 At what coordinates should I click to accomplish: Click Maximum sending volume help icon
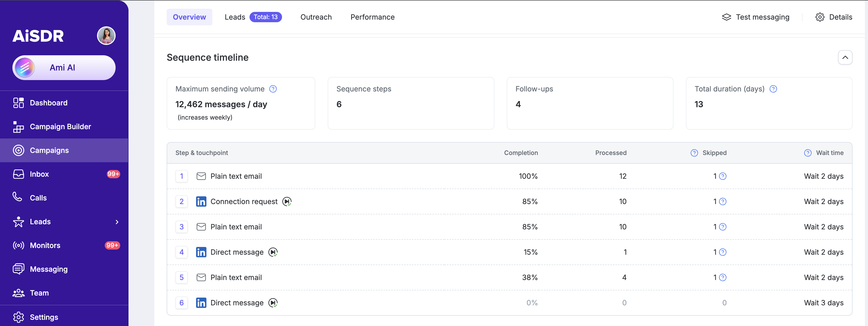click(273, 89)
